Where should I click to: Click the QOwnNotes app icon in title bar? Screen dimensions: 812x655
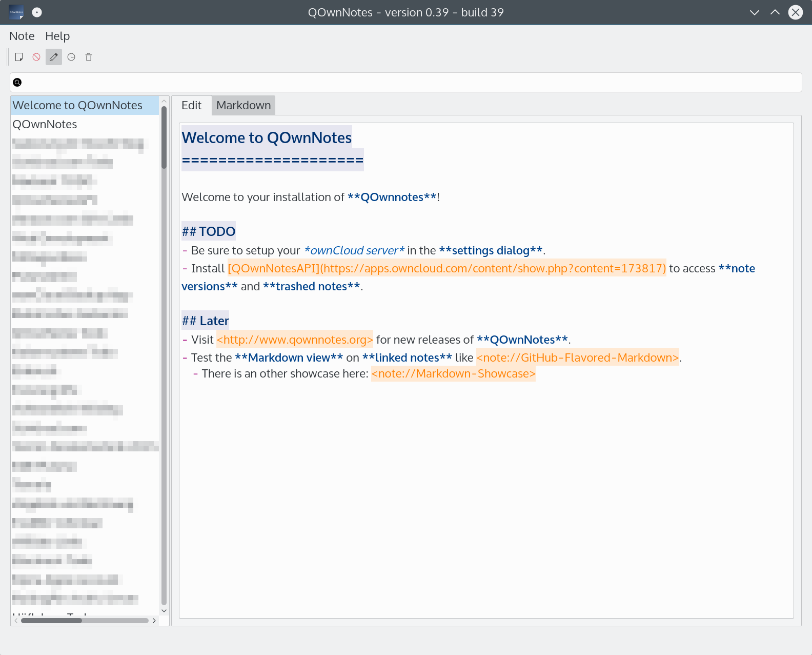click(16, 12)
